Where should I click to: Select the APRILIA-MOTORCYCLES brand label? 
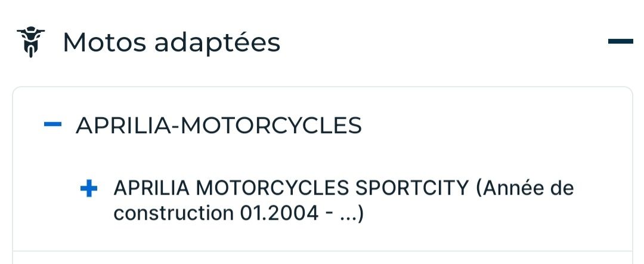coord(218,125)
